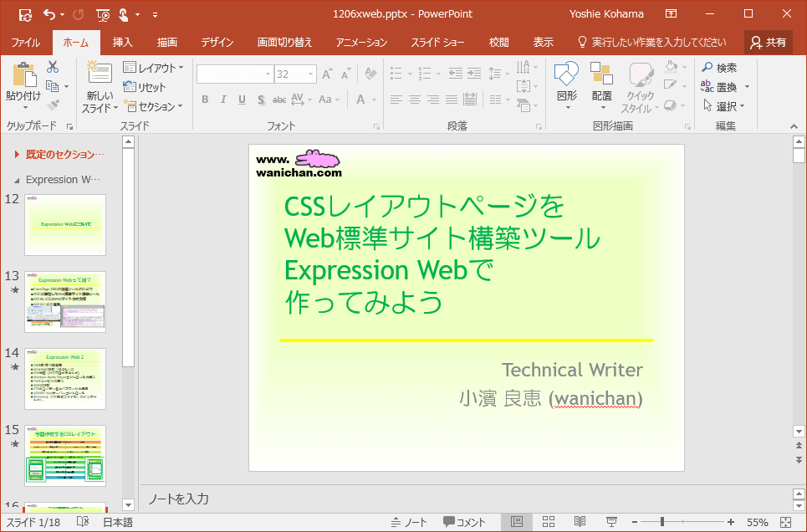Start slideshow from beginning icon
807x532 pixels.
(x=103, y=15)
